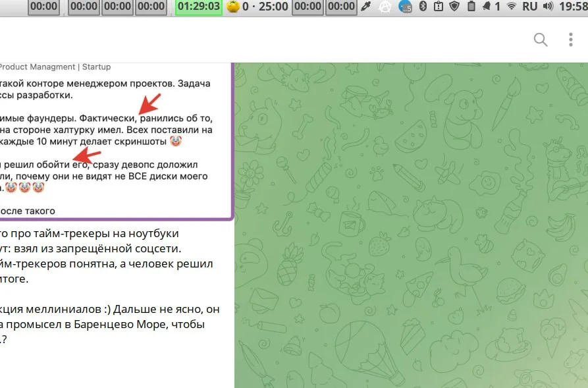This screenshot has width=588, height=388.
Task: Click the clipboard-with-exclamation tray icon
Action: 438,7
